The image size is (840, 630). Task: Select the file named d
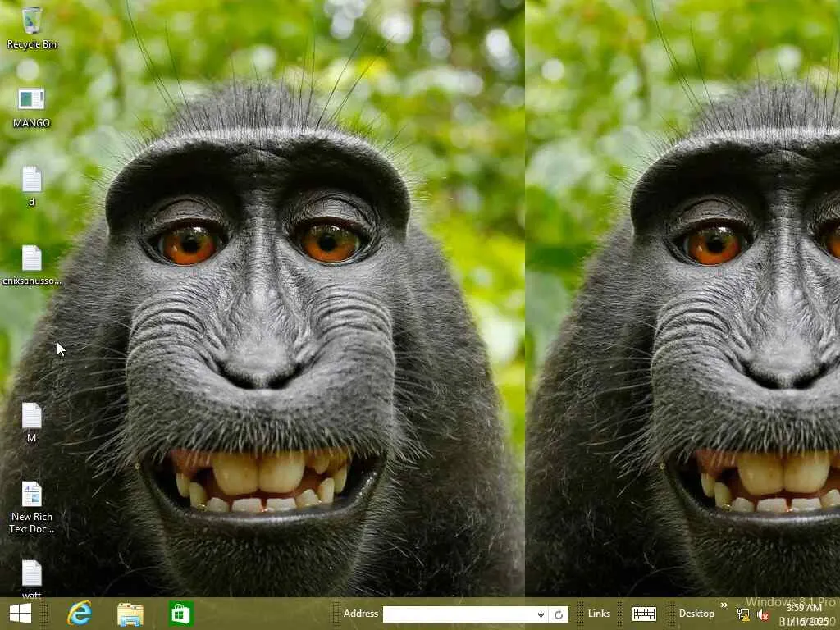(32, 185)
